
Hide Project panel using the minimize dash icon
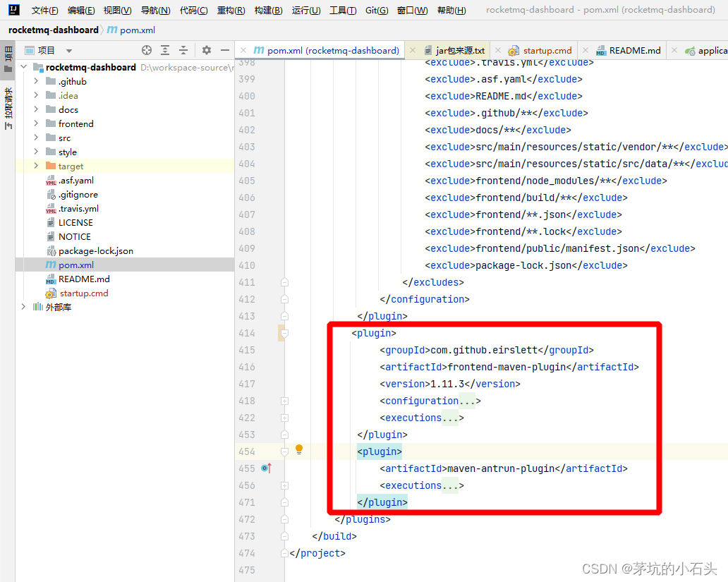tap(224, 50)
